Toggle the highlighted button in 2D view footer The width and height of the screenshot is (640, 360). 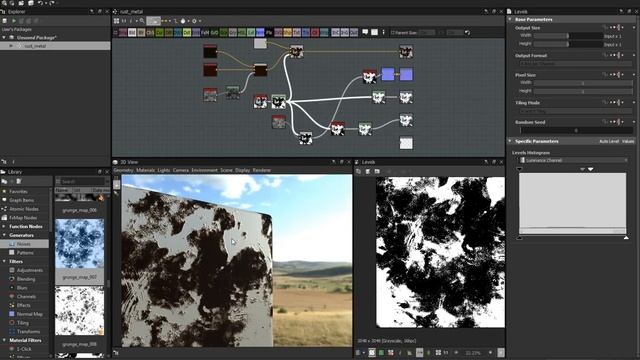[372, 352]
